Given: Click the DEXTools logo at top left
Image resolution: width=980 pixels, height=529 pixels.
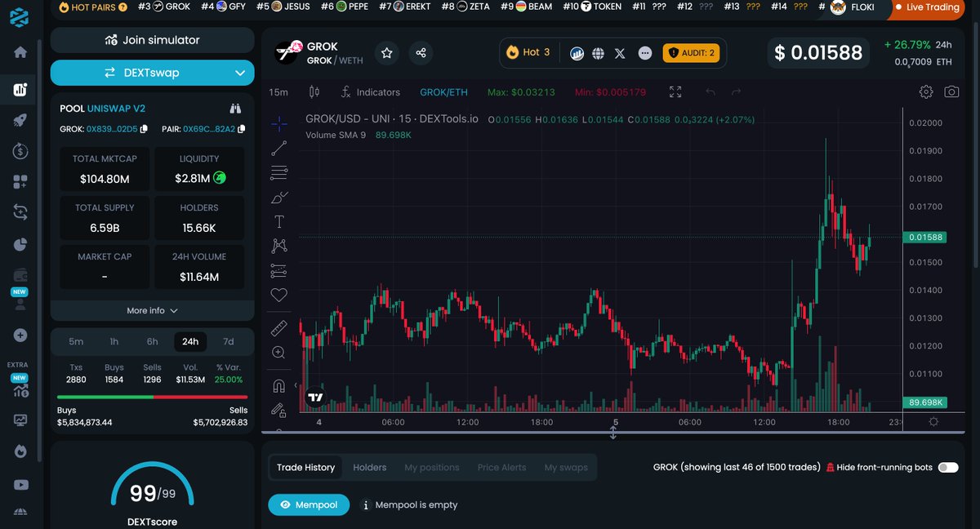Looking at the screenshot, I should 20,17.
